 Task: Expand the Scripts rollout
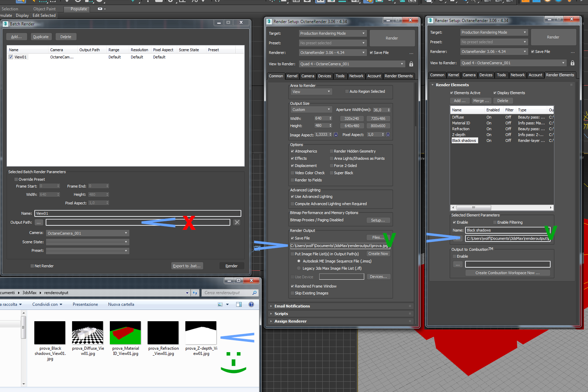[x=281, y=314]
